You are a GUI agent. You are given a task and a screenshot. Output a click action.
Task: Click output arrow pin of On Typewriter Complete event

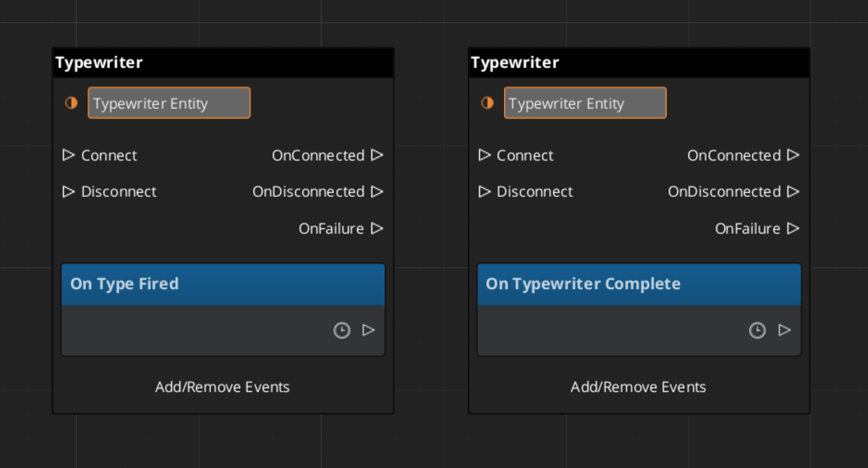tap(784, 330)
